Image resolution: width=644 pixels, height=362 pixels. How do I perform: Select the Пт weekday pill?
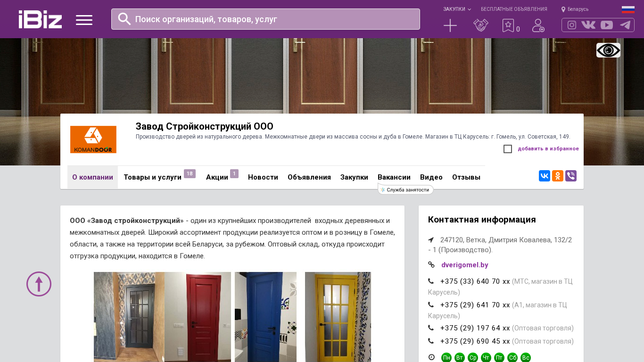[x=499, y=358]
